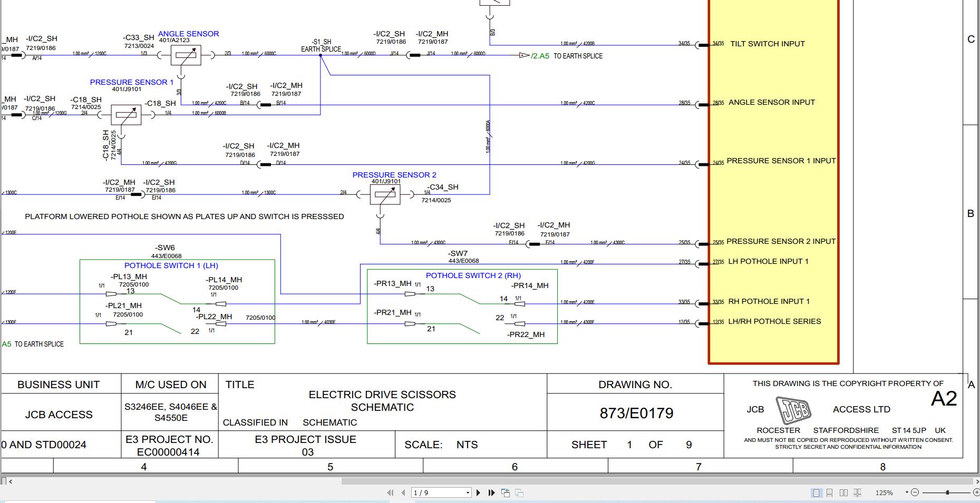Click the zoom out minus icon
This screenshot has height=503, width=980.
[x=915, y=492]
